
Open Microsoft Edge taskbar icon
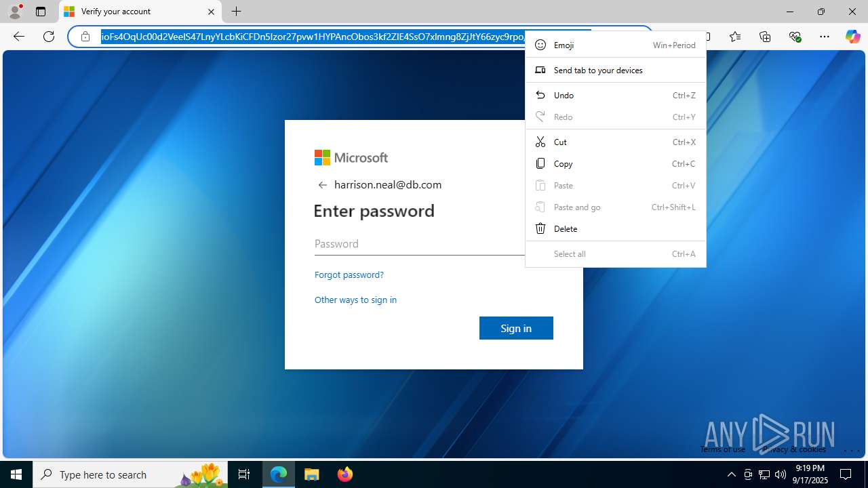tap(279, 474)
